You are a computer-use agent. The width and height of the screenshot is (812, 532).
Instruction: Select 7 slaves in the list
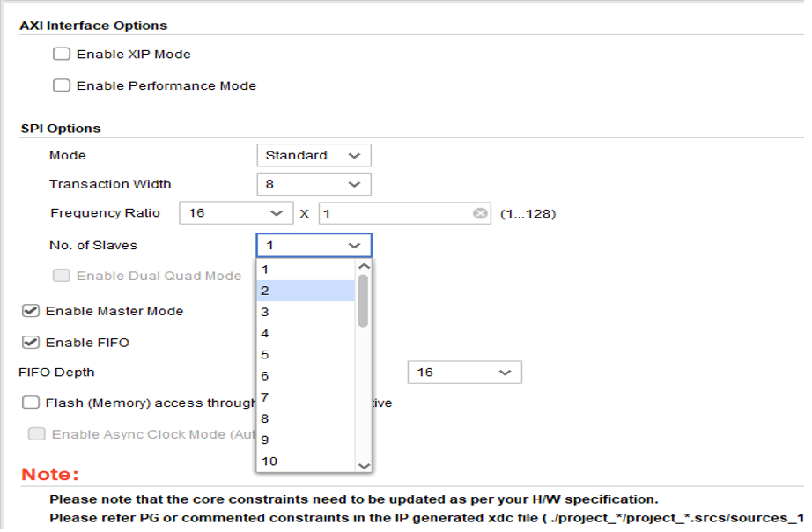pyautogui.click(x=305, y=398)
